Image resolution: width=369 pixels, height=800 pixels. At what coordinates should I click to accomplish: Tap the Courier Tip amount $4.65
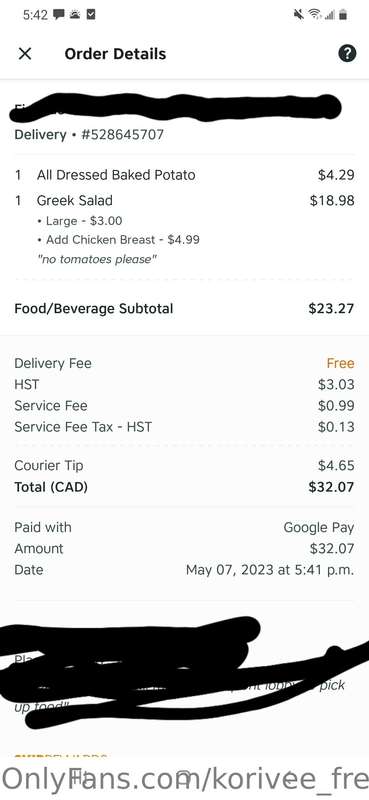[x=336, y=465]
